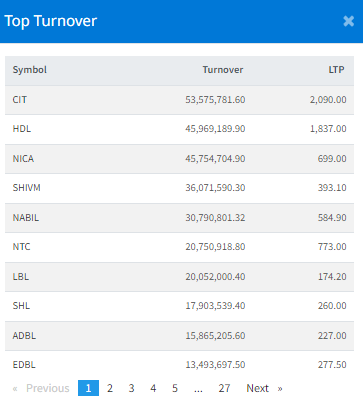
Task: Jump to last page 27
Action: tap(224, 388)
